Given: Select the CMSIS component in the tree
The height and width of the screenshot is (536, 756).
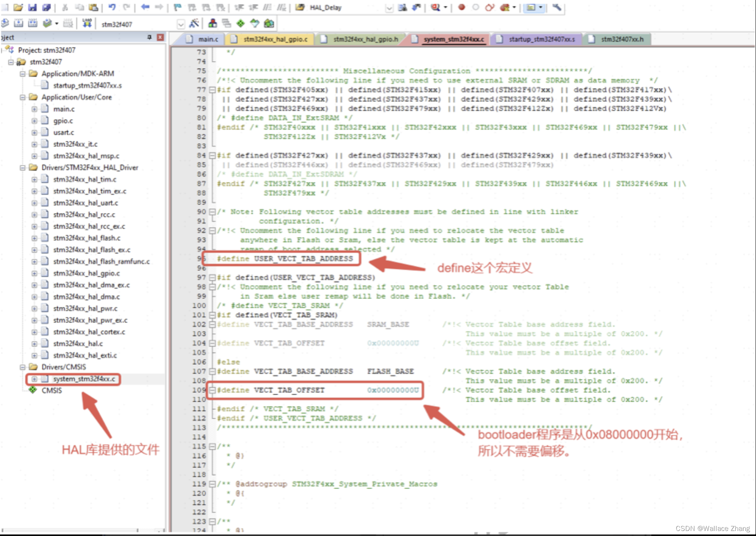Looking at the screenshot, I should [52, 391].
